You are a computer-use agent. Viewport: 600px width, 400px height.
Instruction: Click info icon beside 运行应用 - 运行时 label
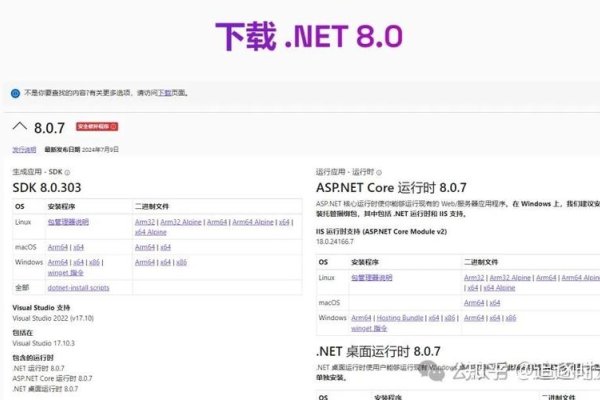tap(379, 173)
